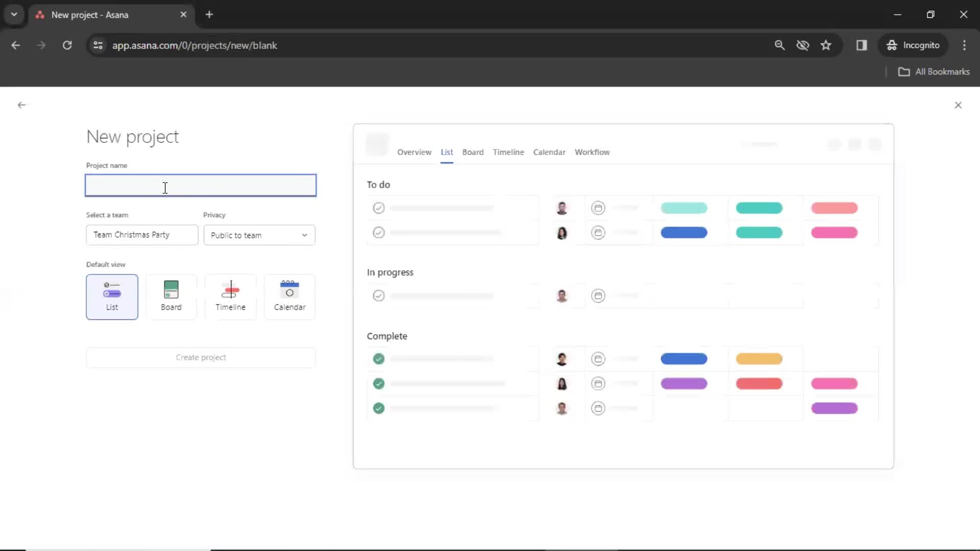Expand the tab search dropdown arrow

point(14,15)
